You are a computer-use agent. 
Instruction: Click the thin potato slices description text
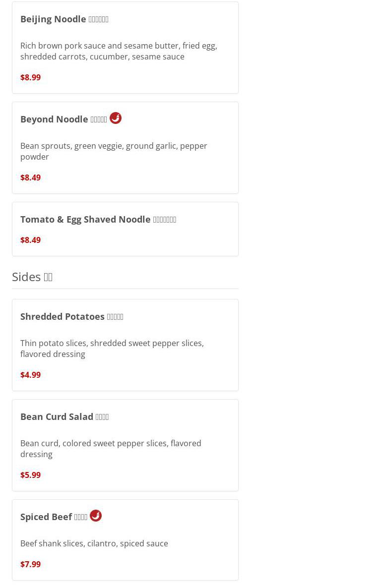pyautogui.click(x=112, y=349)
